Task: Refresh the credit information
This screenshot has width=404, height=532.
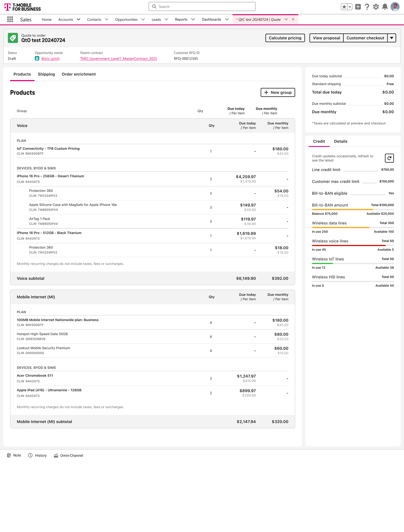Action: pyautogui.click(x=389, y=158)
